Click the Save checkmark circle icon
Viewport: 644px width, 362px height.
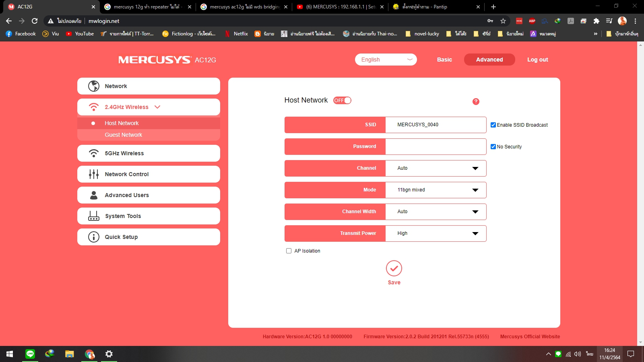(x=394, y=268)
